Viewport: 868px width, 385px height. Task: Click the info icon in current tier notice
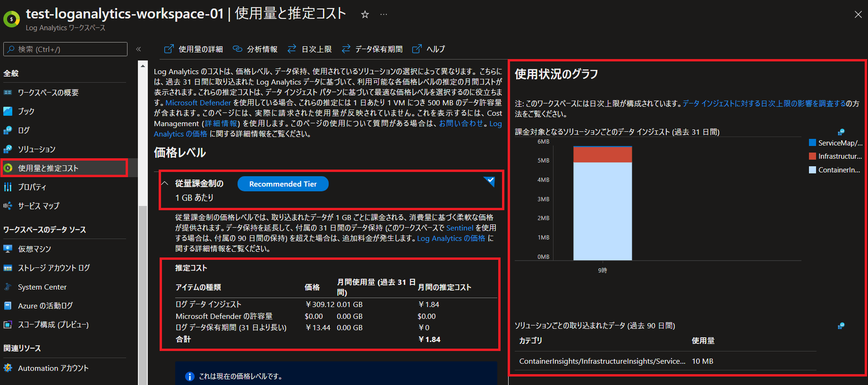tap(189, 376)
